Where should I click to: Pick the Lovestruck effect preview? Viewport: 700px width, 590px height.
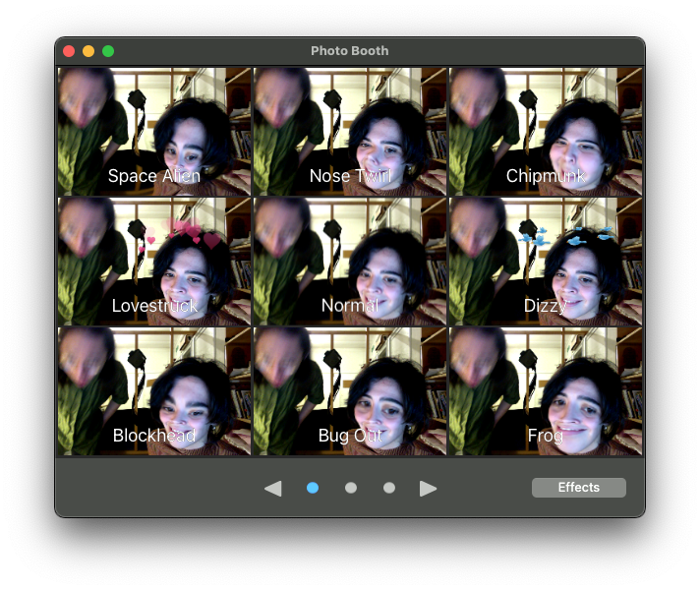154,262
